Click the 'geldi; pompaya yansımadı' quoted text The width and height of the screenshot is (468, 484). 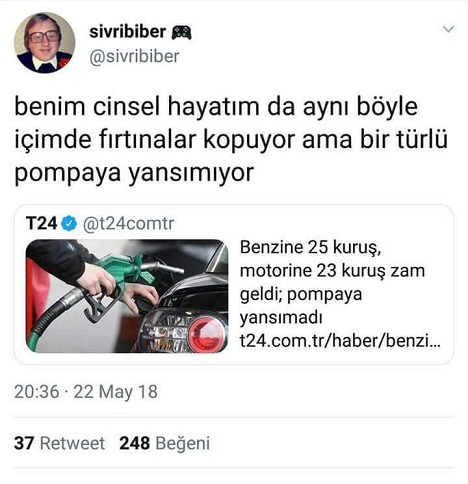(301, 306)
